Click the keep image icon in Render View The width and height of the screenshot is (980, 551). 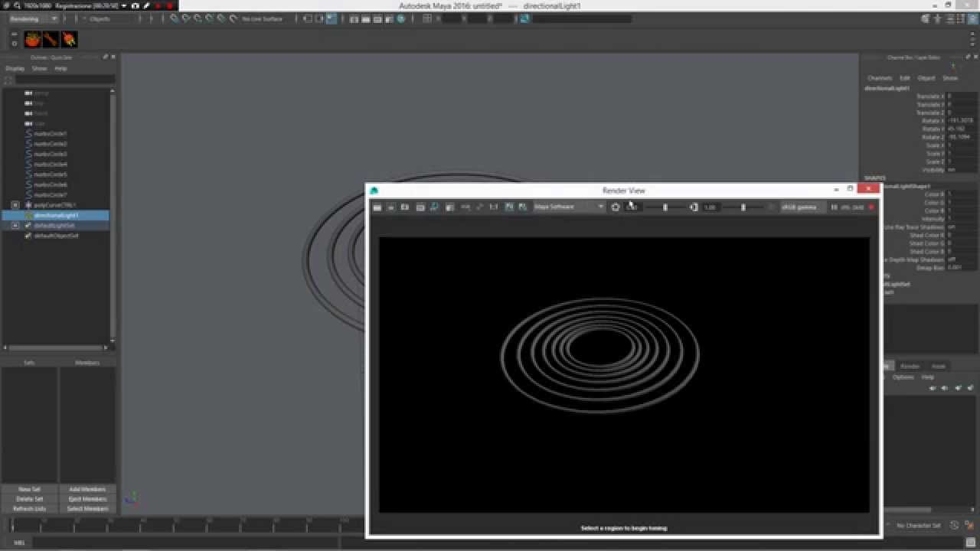coord(509,207)
